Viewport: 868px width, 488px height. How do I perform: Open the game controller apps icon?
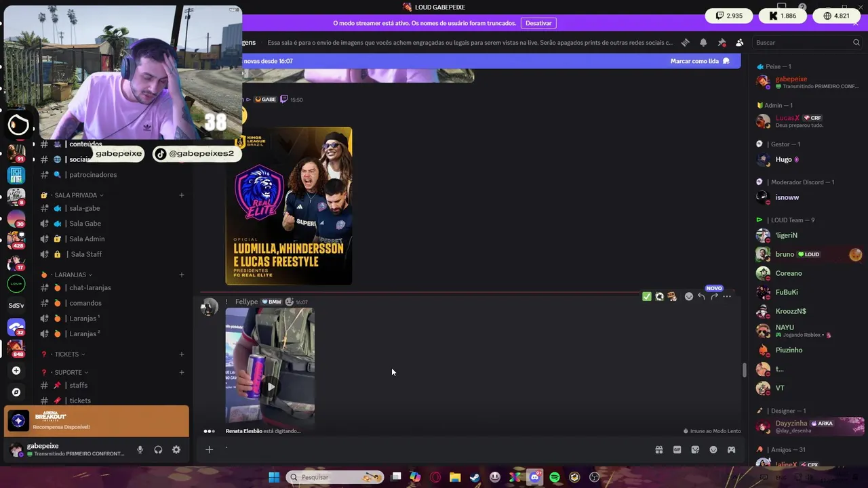click(732, 449)
